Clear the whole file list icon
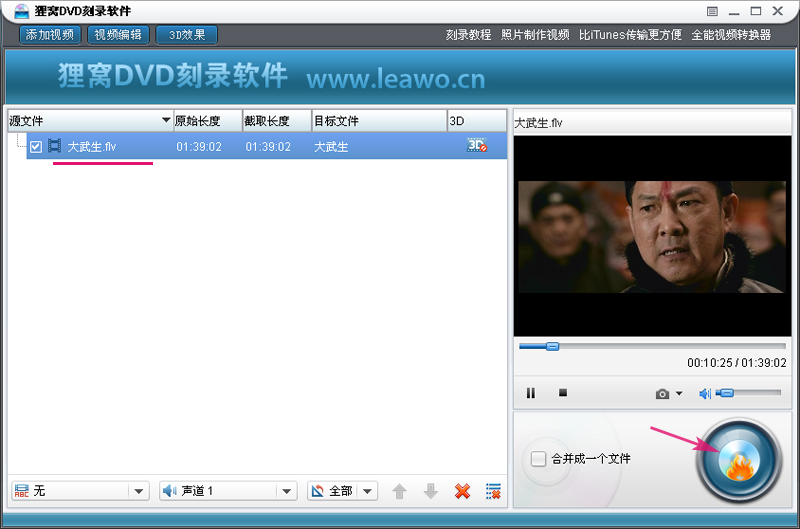This screenshot has height=529, width=800. coord(493,491)
